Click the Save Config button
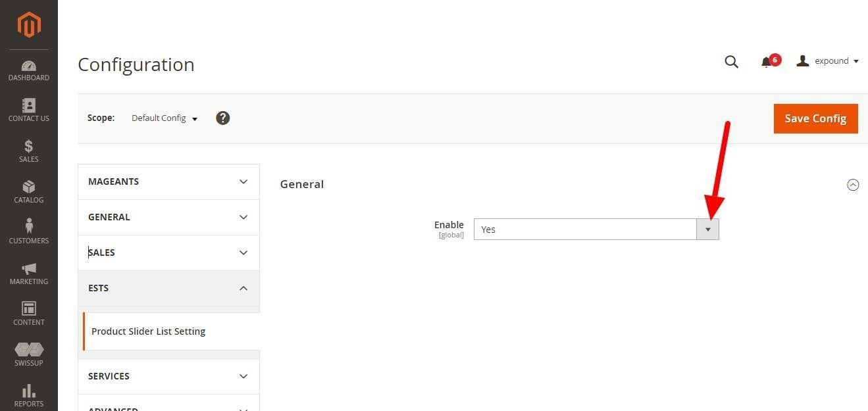 pyautogui.click(x=815, y=118)
